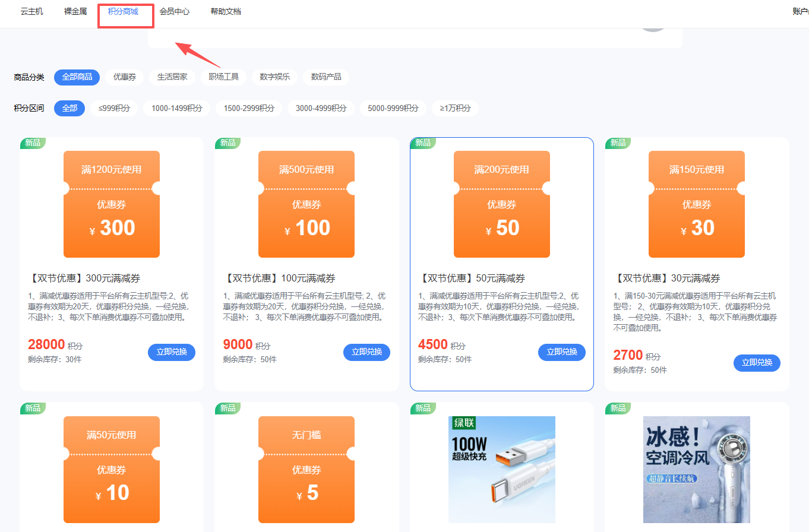Open the 无门槛 5元 coupon image
This screenshot has height=532, width=809.
(306, 469)
